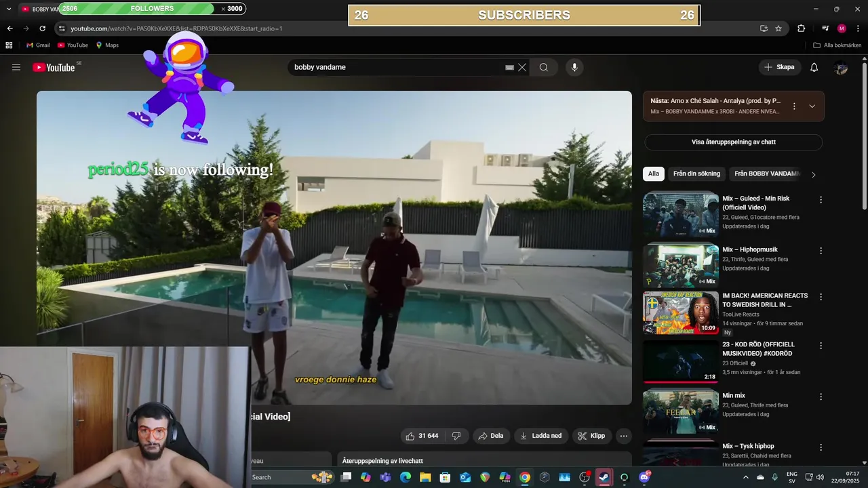Dislike the video with thumbs down
Image resolution: width=868 pixels, height=488 pixels.
(456, 436)
